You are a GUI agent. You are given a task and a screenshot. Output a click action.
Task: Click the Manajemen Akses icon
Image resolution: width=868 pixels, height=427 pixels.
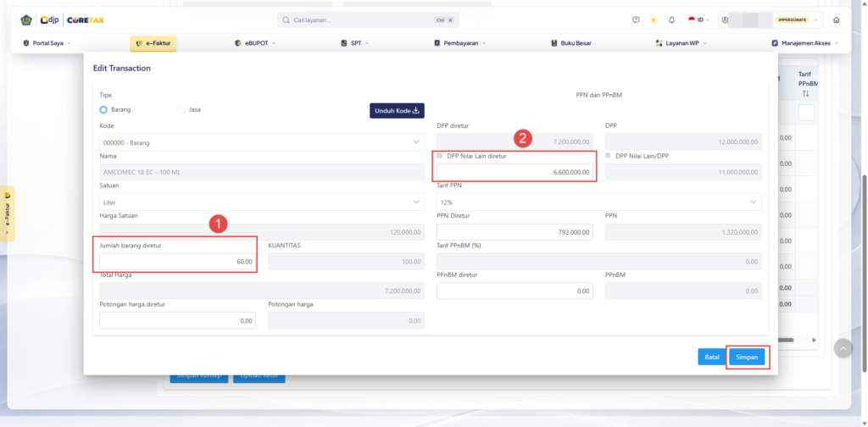(775, 42)
